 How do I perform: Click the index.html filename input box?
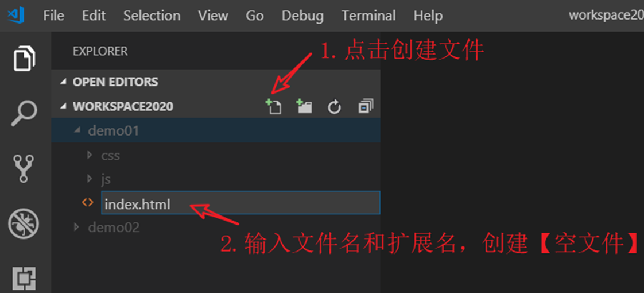pos(240,203)
